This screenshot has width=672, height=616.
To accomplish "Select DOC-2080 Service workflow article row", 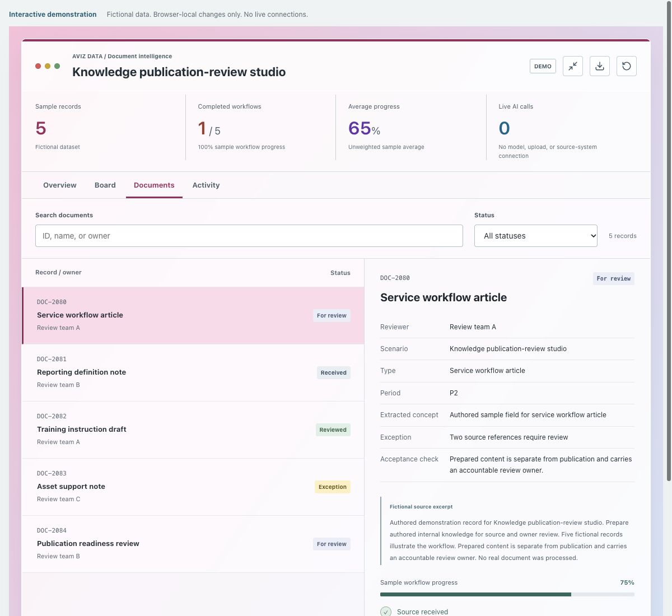I will pos(193,316).
